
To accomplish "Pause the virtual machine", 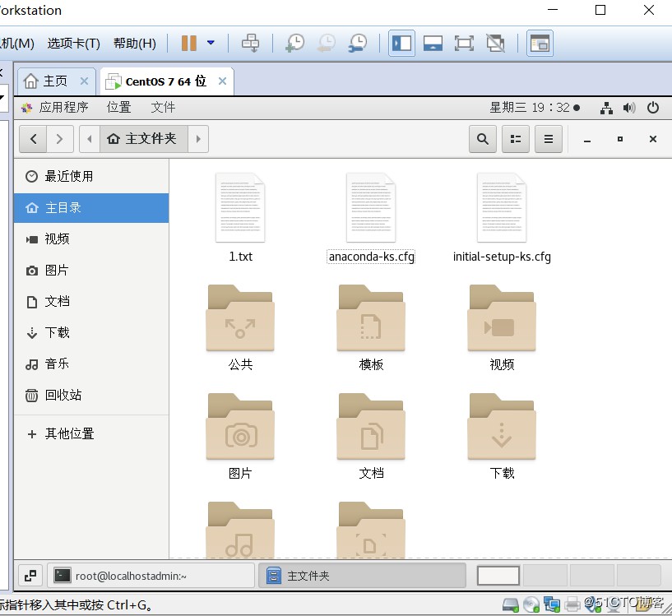I will click(188, 43).
